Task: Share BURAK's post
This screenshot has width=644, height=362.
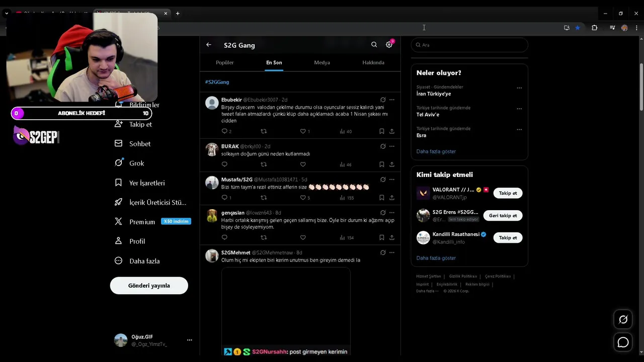Action: coord(392,164)
